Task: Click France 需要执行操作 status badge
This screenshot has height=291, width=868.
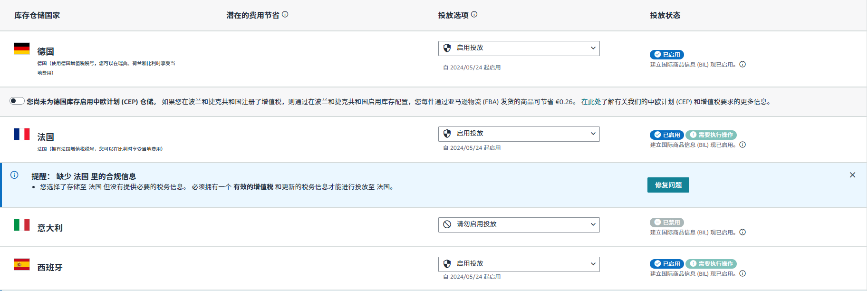Action: click(711, 135)
